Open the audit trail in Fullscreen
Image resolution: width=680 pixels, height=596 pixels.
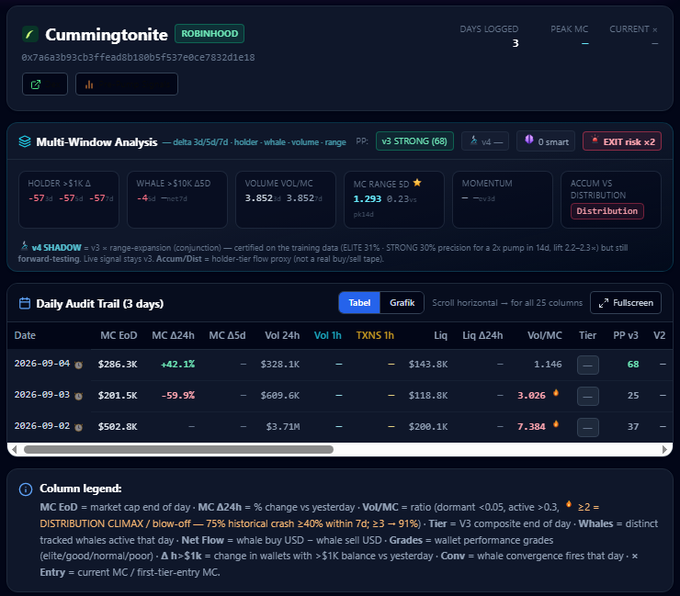pyautogui.click(x=625, y=303)
